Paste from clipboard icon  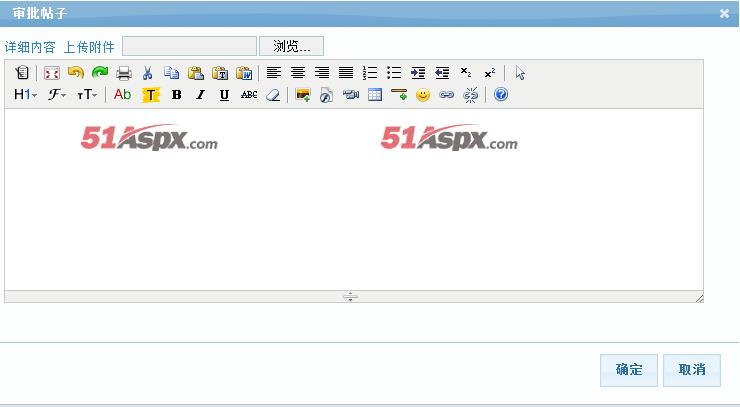point(195,73)
